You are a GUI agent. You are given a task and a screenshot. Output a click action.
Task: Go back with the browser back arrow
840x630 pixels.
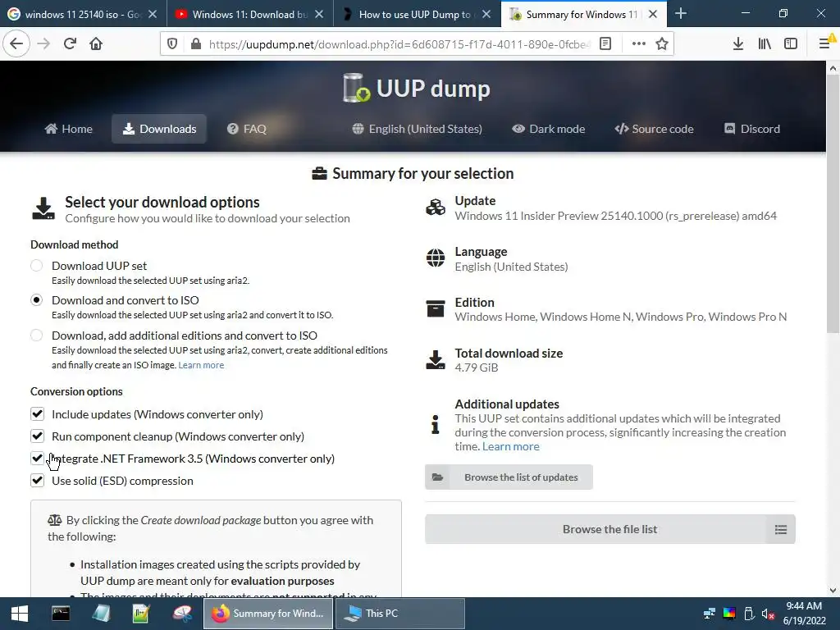click(16, 43)
